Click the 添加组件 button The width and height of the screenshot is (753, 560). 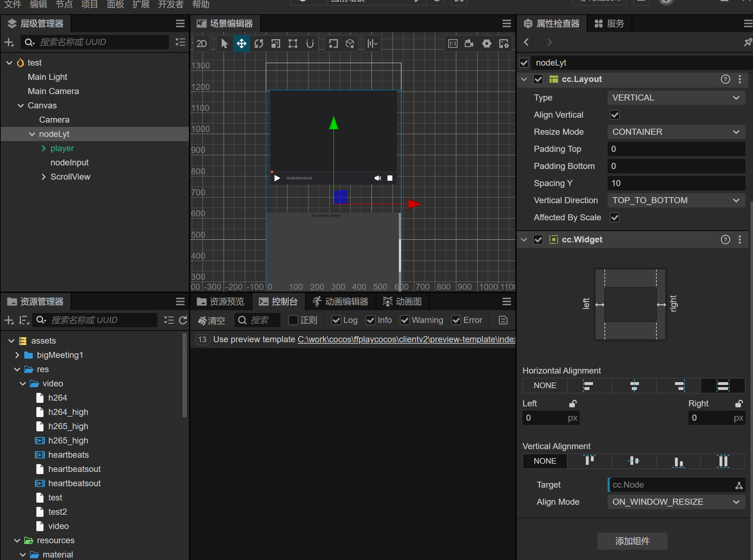pyautogui.click(x=632, y=541)
